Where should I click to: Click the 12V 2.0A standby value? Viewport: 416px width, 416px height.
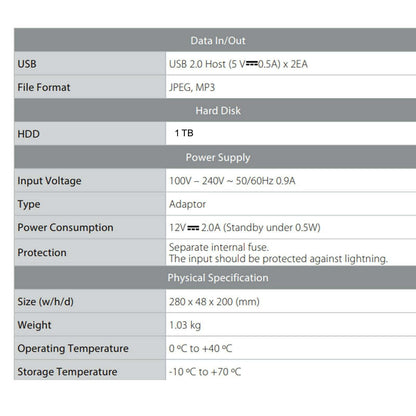point(245,228)
